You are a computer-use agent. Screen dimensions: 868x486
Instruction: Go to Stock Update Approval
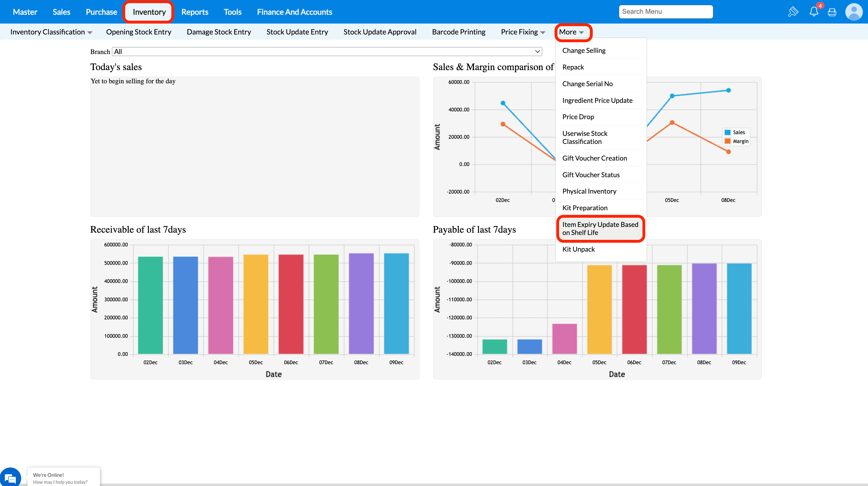point(380,32)
